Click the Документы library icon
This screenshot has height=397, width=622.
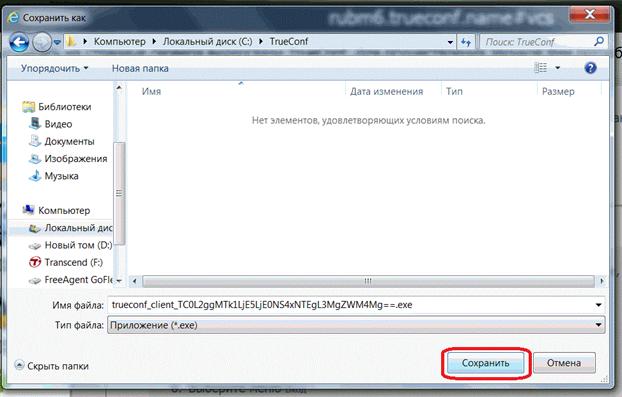[35, 141]
